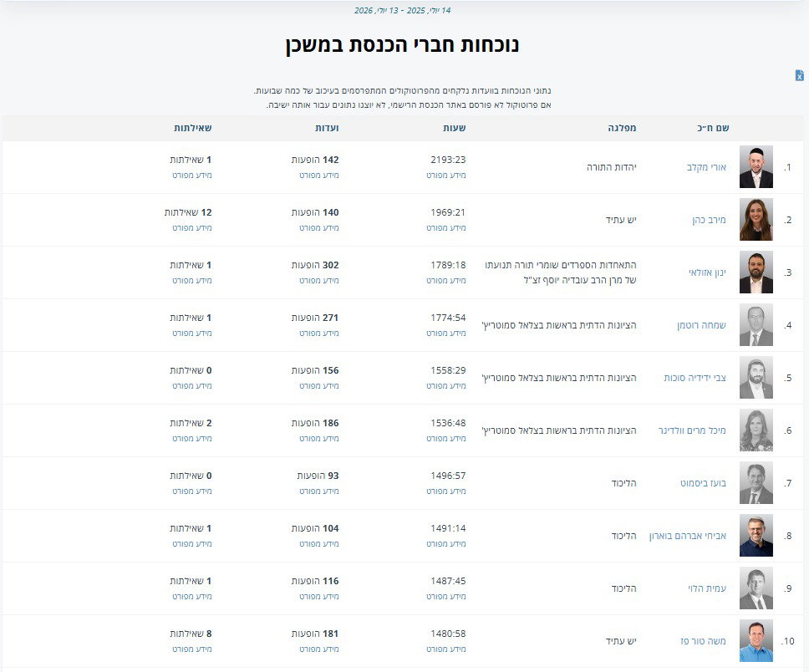Open מידע מפורט under 1789:18 hours
This screenshot has width=809, height=672.
tap(446, 281)
